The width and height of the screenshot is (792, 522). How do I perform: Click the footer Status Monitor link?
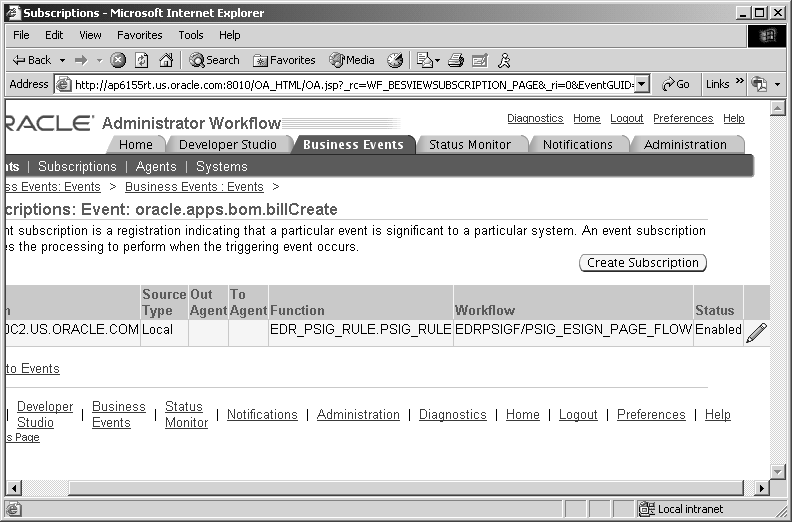click(186, 414)
